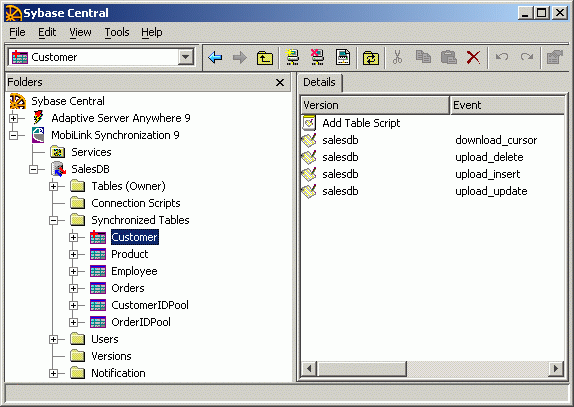The height and width of the screenshot is (407, 574).
Task: Open the View menu
Action: (x=80, y=32)
